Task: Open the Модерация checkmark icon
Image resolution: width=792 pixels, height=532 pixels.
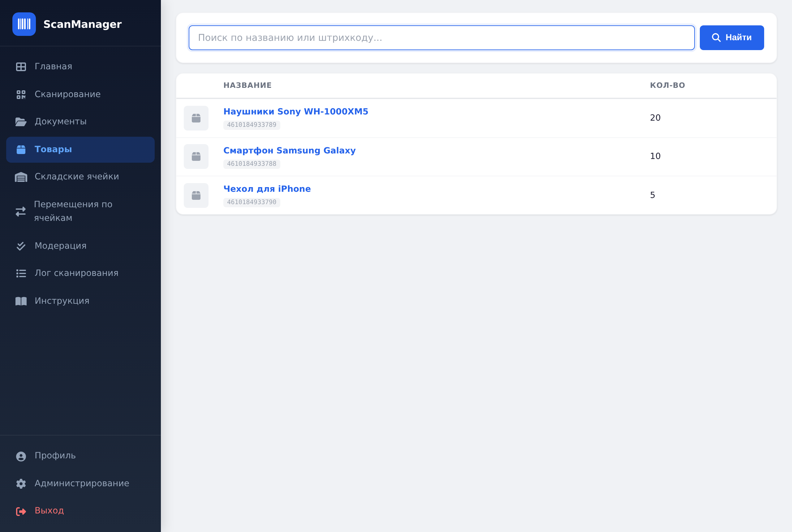Action: pyautogui.click(x=21, y=246)
